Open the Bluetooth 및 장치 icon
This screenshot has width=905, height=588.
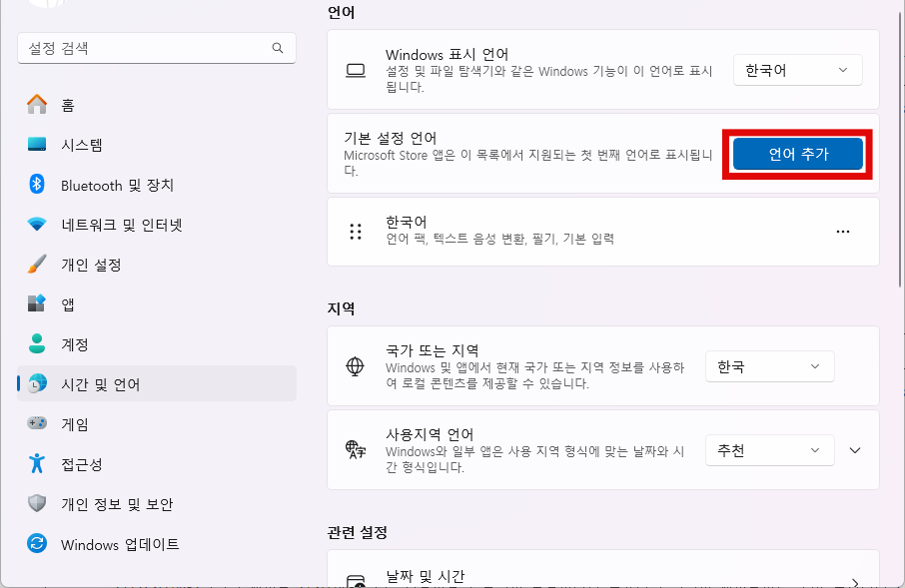pyautogui.click(x=37, y=184)
